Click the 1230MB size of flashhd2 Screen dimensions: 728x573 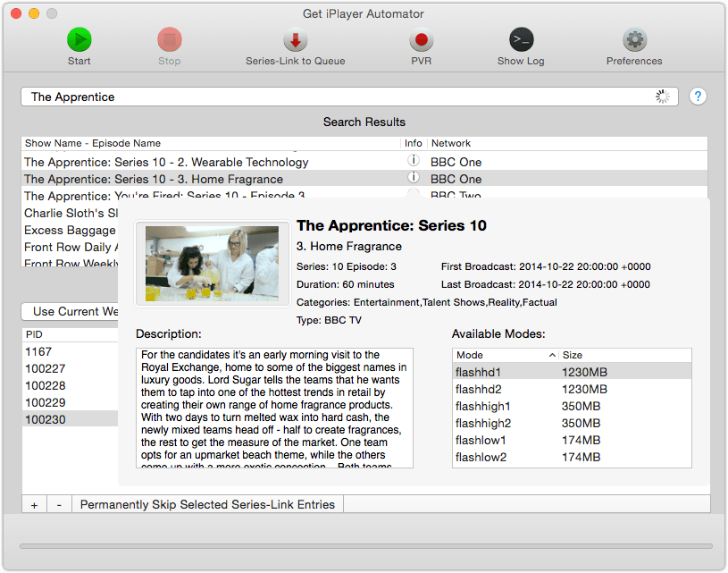584,389
